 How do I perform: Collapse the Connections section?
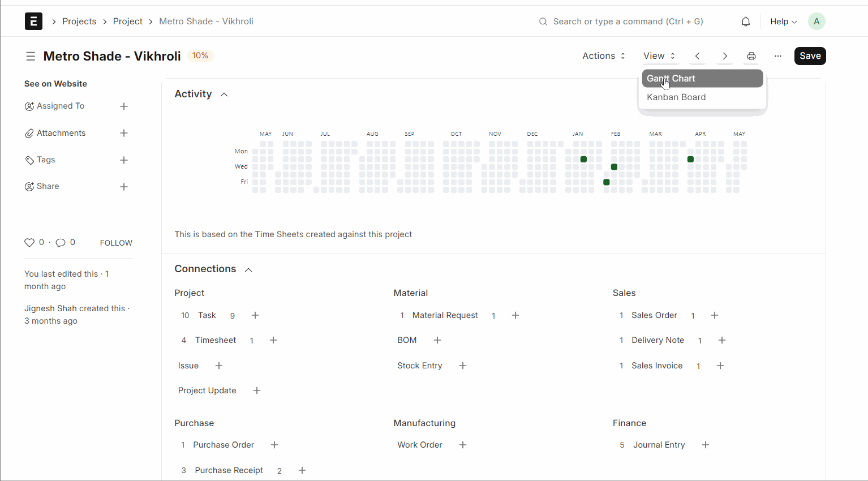tap(248, 270)
